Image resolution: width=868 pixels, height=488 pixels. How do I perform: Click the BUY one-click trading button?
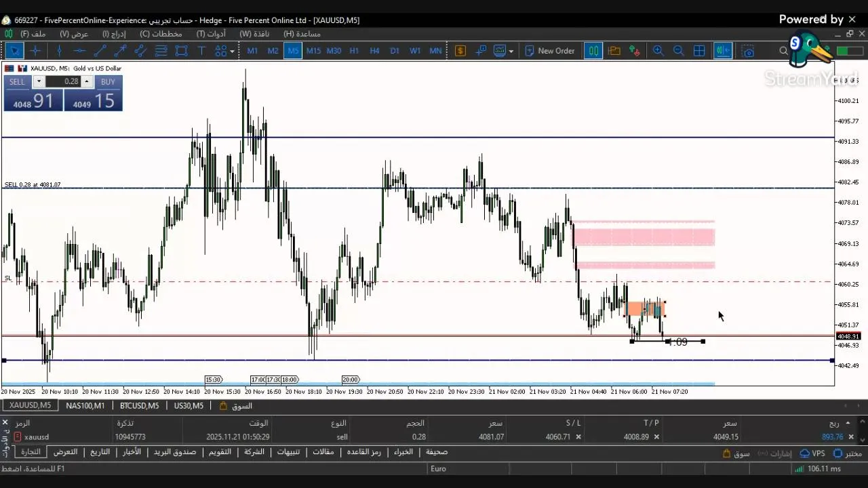click(108, 82)
